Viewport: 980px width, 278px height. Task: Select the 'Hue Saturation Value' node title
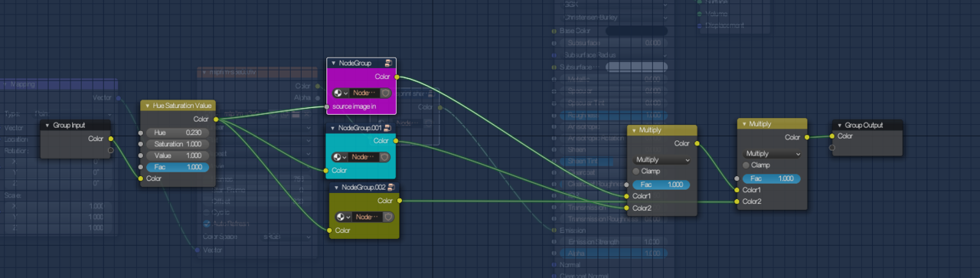182,105
